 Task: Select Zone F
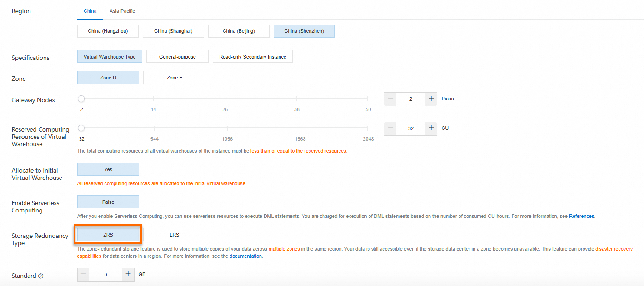tap(174, 78)
